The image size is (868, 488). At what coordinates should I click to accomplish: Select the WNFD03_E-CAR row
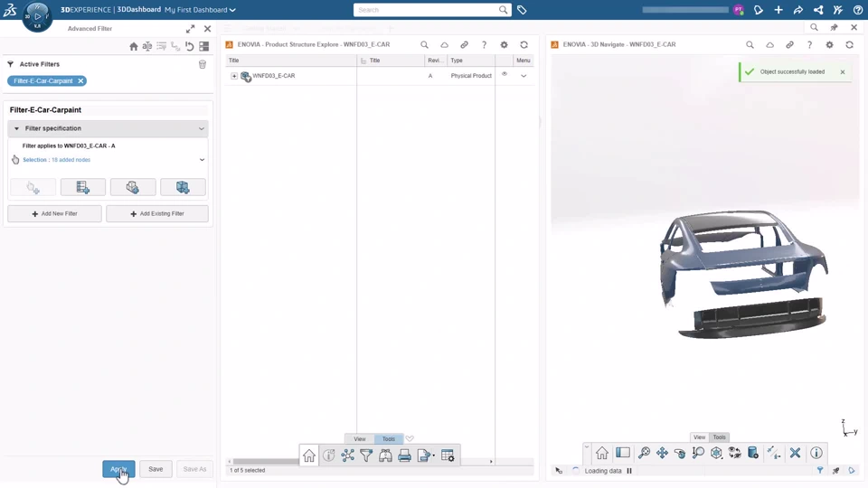point(379,76)
